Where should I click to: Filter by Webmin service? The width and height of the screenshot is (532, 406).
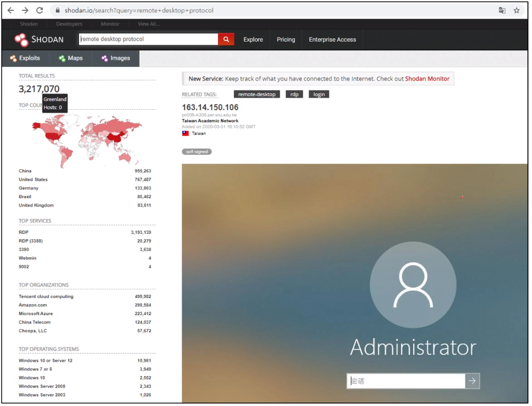(x=27, y=258)
